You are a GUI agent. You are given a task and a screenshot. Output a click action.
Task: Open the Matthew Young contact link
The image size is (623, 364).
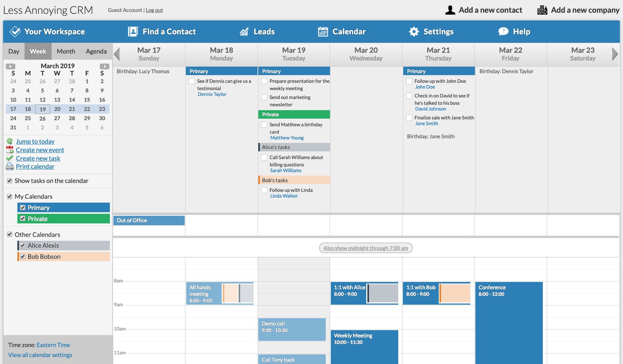pyautogui.click(x=287, y=138)
